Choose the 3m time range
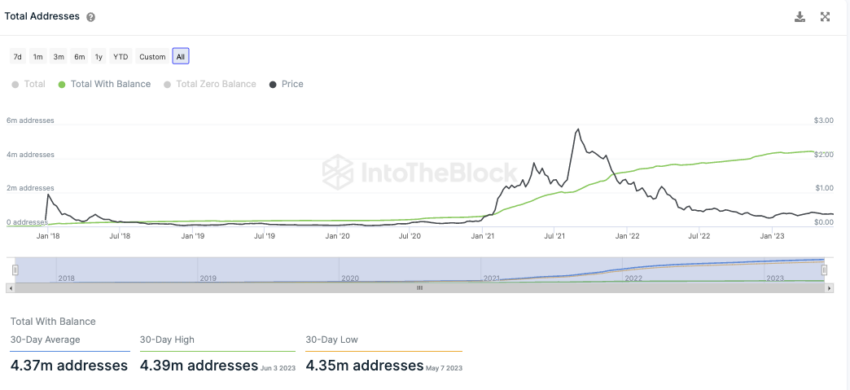This screenshot has width=850, height=390. [59, 56]
